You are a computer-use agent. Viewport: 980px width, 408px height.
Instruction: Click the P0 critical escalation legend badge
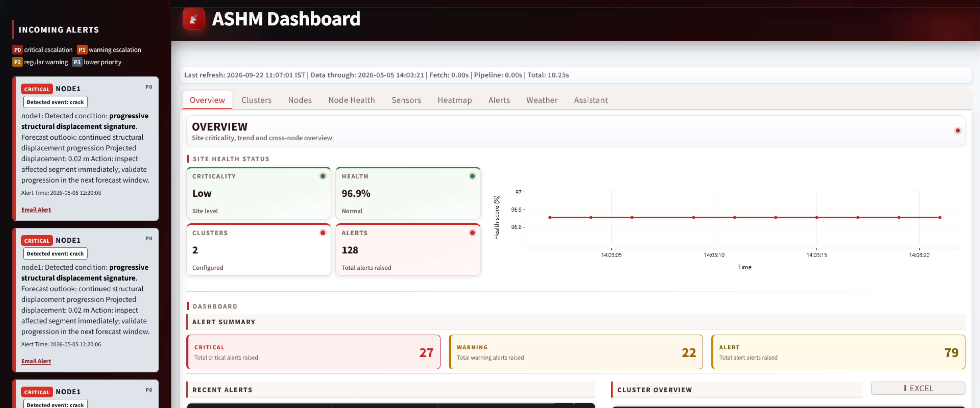[x=17, y=50]
